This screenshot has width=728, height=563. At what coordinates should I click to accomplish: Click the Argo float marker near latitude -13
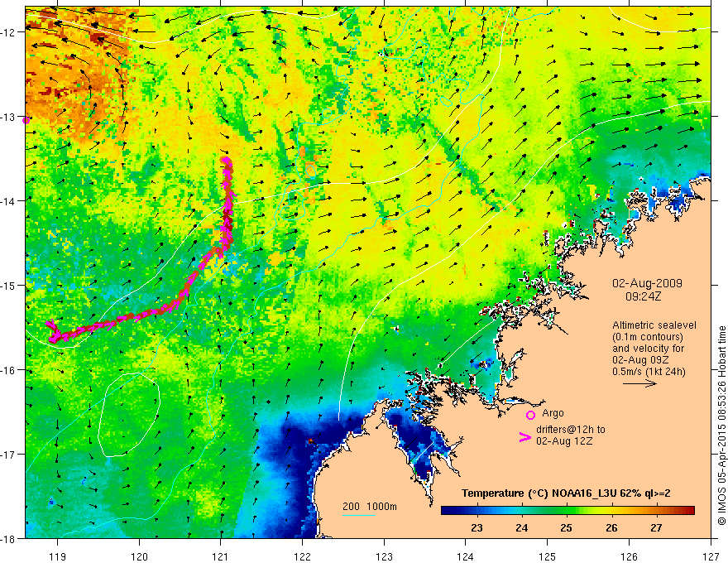26,120
